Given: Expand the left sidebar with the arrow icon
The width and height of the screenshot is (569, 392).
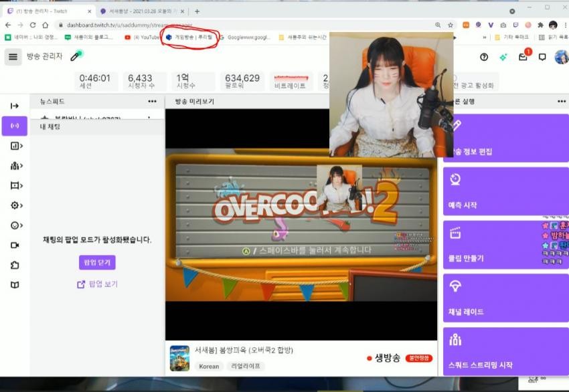Looking at the screenshot, I should coord(15,106).
